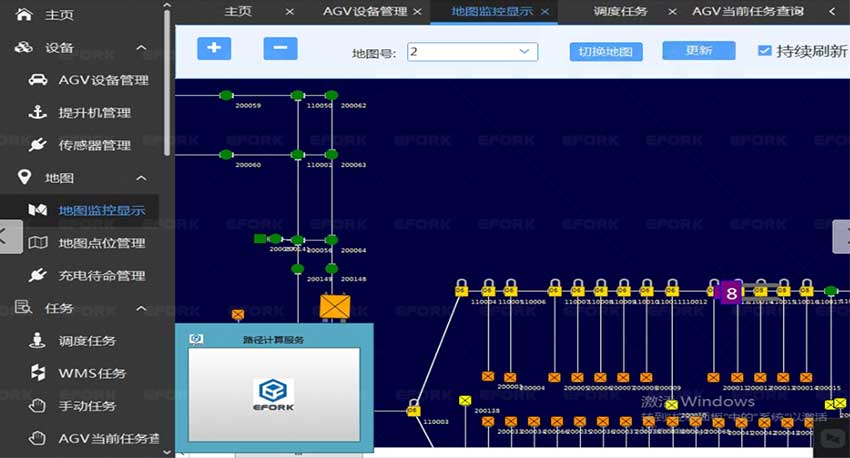Viewport: 850px width, 458px height.
Task: Click the plug icon beside 传感器管理
Action: click(x=38, y=145)
